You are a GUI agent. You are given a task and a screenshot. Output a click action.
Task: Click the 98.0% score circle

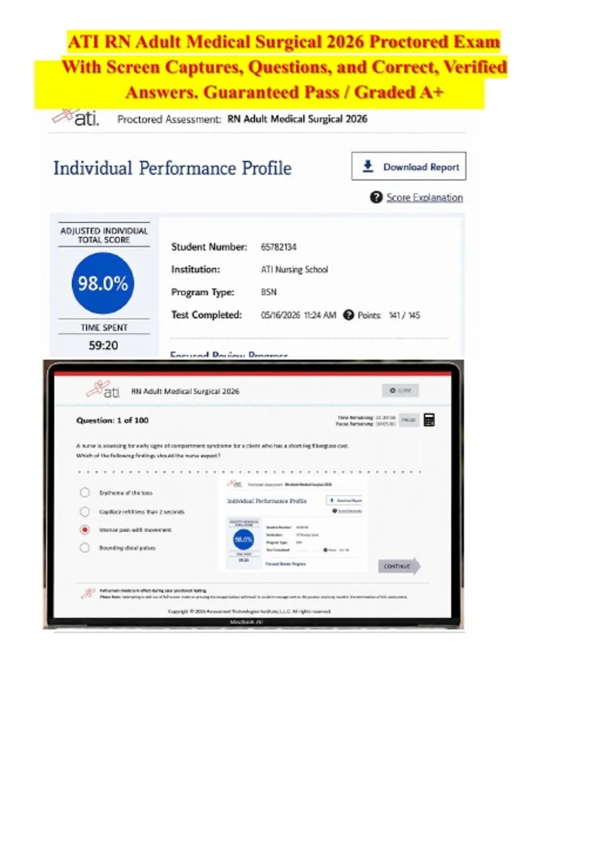pyautogui.click(x=103, y=283)
